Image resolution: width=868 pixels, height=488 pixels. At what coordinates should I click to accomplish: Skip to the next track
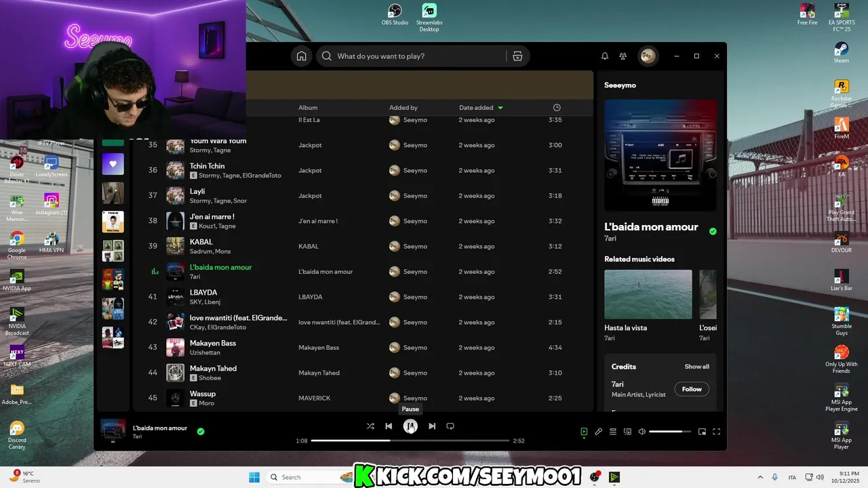[x=432, y=426]
